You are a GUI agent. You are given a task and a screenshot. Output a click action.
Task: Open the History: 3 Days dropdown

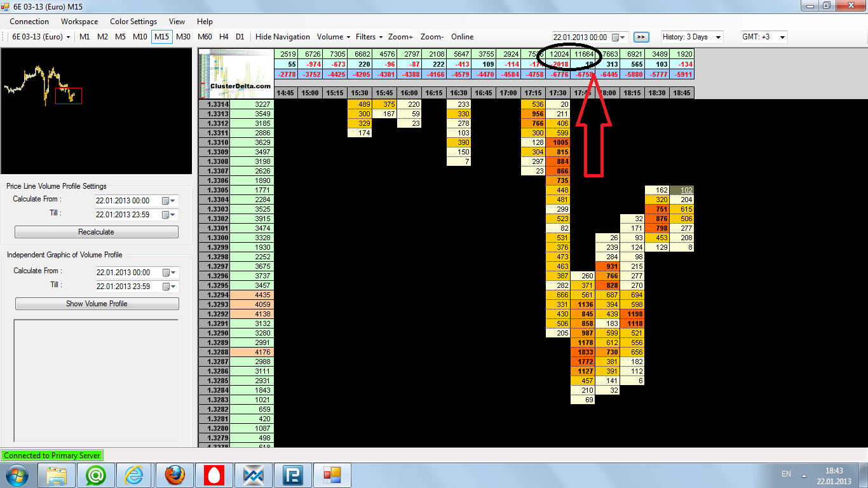pos(692,37)
